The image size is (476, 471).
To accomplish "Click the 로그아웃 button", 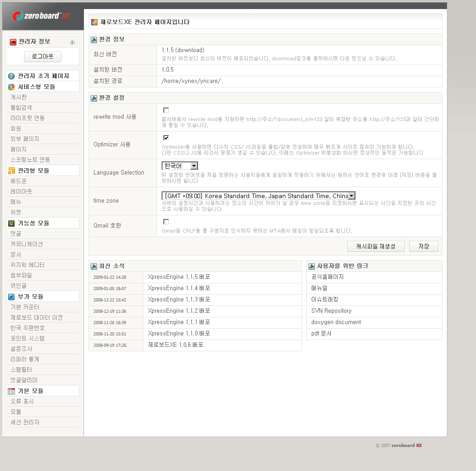I will [43, 56].
